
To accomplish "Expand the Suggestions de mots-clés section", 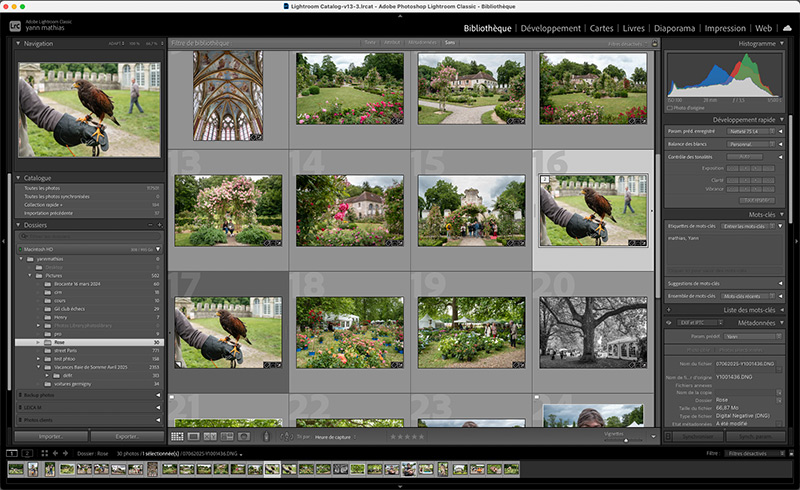I will coord(780,283).
